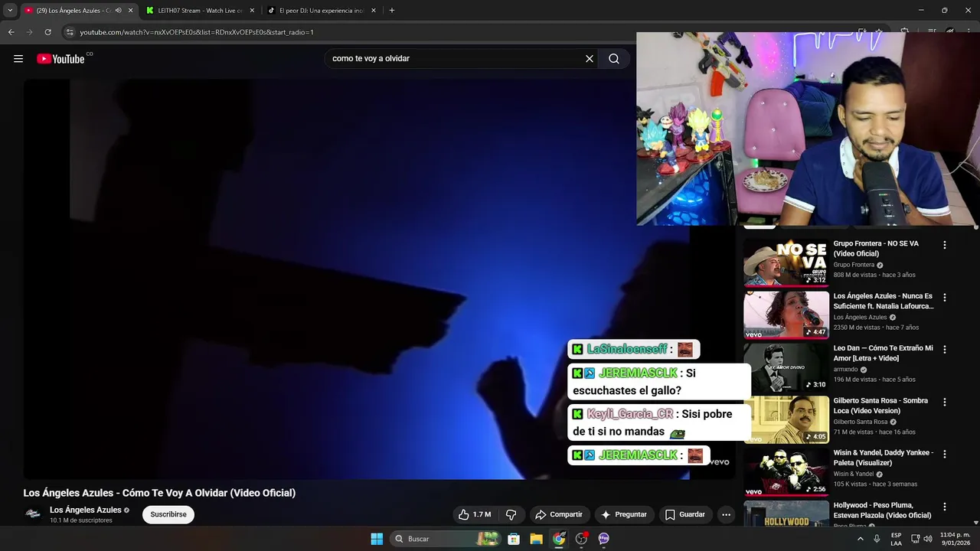980x551 pixels.
Task: Subscribe with the Suscribirse button
Action: pyautogui.click(x=168, y=514)
